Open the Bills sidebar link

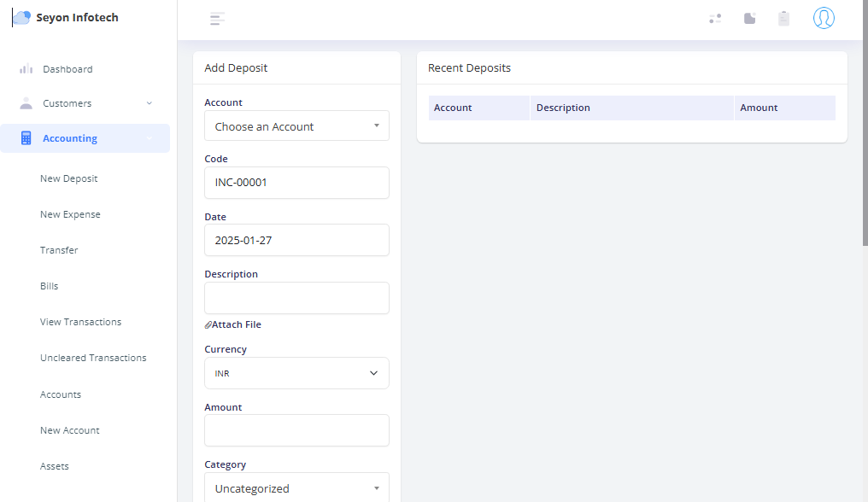click(x=50, y=286)
